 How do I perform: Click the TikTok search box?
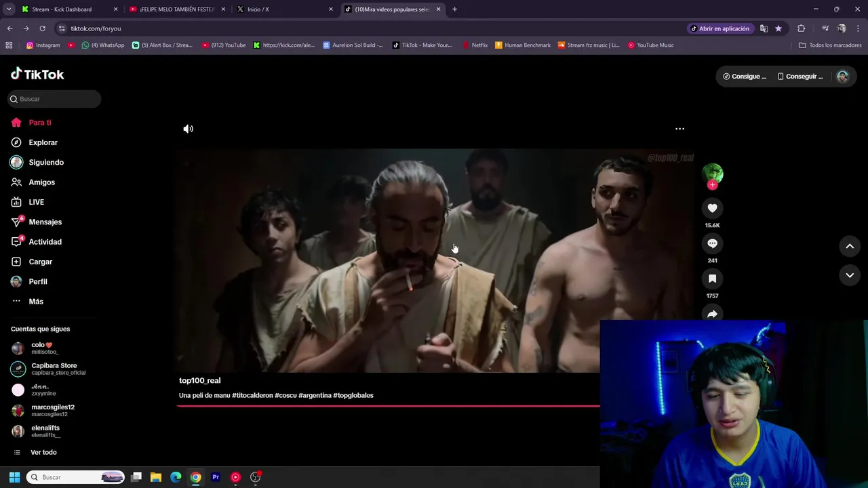(x=54, y=99)
